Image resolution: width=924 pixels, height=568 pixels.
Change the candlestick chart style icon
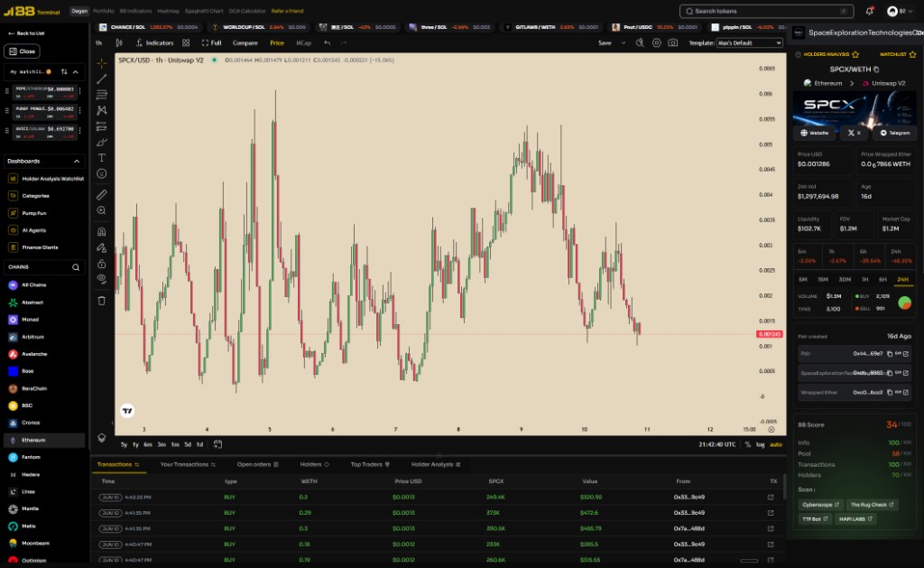(x=119, y=42)
